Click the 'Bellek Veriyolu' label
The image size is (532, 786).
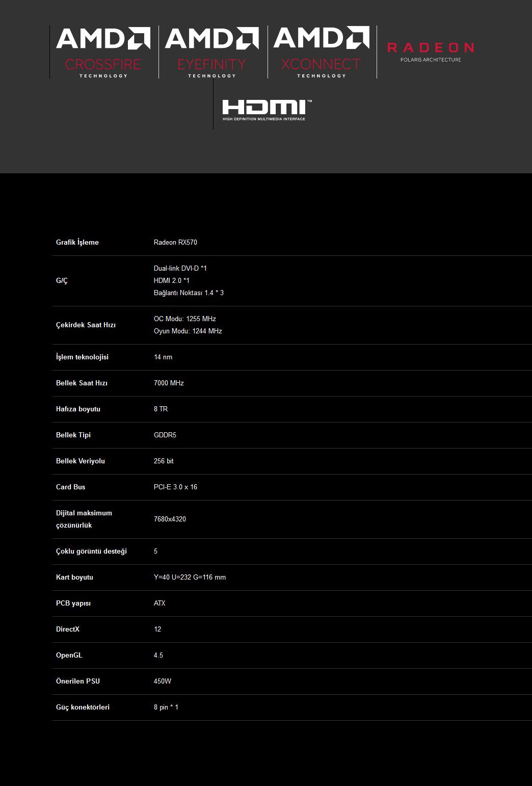pyautogui.click(x=81, y=461)
